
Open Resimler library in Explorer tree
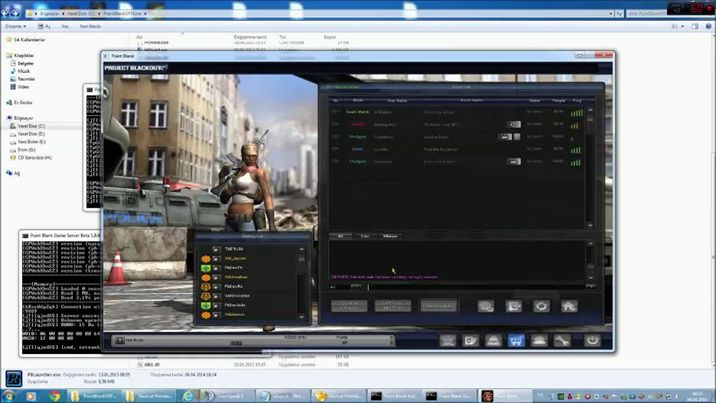click(22, 79)
